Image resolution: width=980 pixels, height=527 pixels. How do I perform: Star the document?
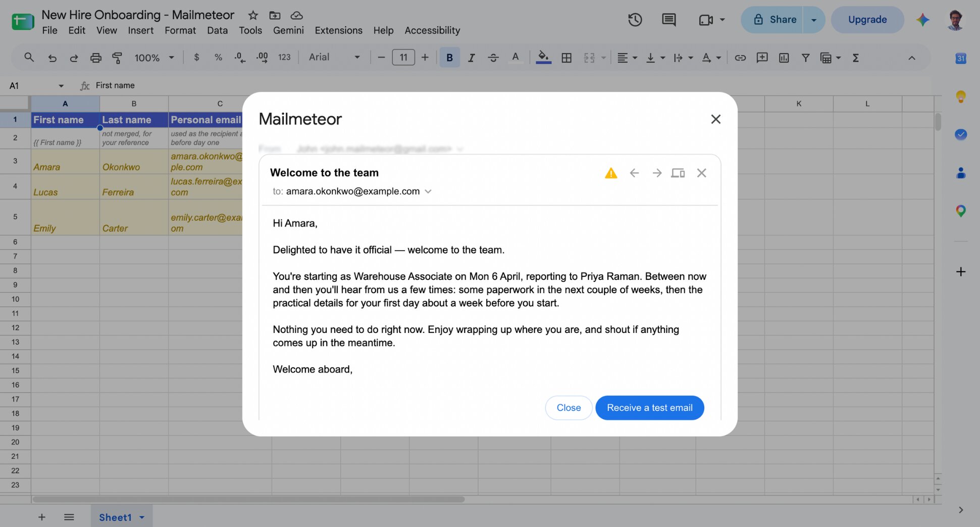[x=253, y=15]
